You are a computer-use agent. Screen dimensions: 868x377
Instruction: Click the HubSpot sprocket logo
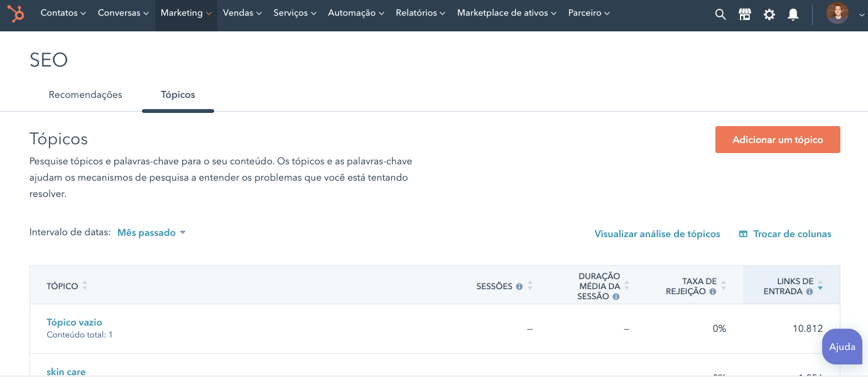16,13
